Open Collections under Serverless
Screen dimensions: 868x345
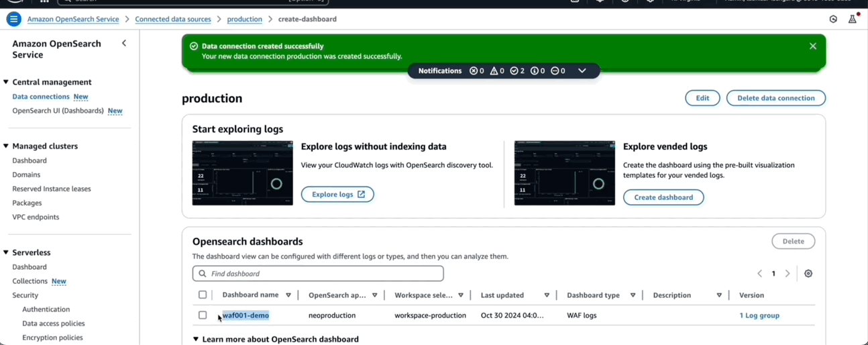pyautogui.click(x=30, y=281)
